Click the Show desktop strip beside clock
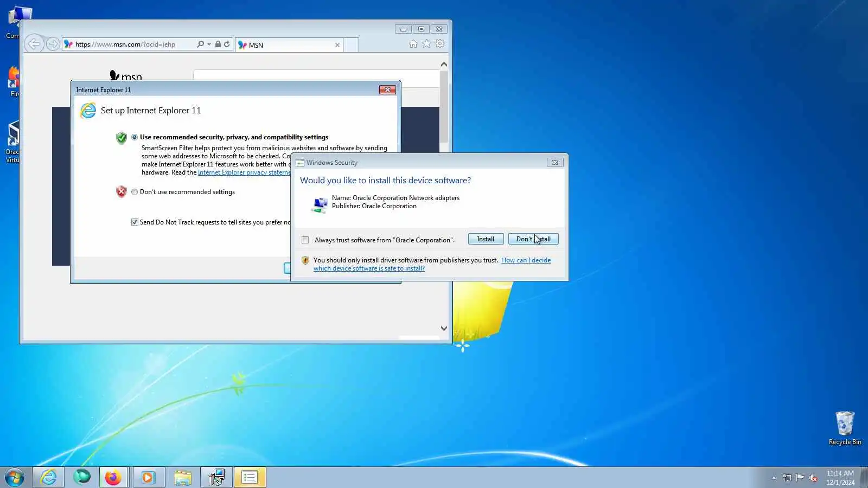The image size is (868, 488). (864, 477)
